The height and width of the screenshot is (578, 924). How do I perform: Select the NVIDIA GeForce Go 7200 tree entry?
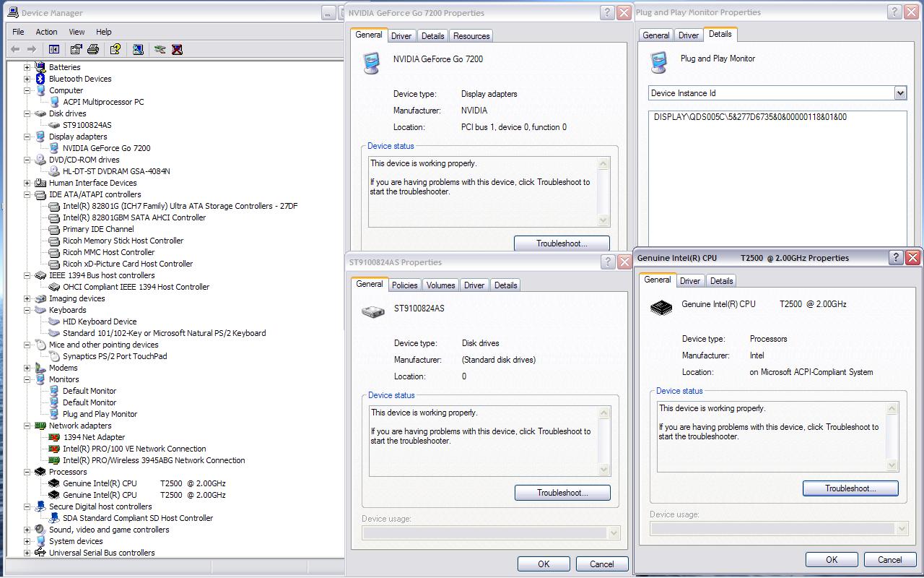coord(106,148)
